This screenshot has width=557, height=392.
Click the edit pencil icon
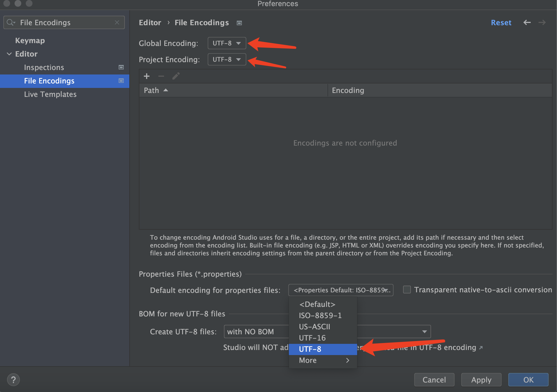click(x=176, y=76)
